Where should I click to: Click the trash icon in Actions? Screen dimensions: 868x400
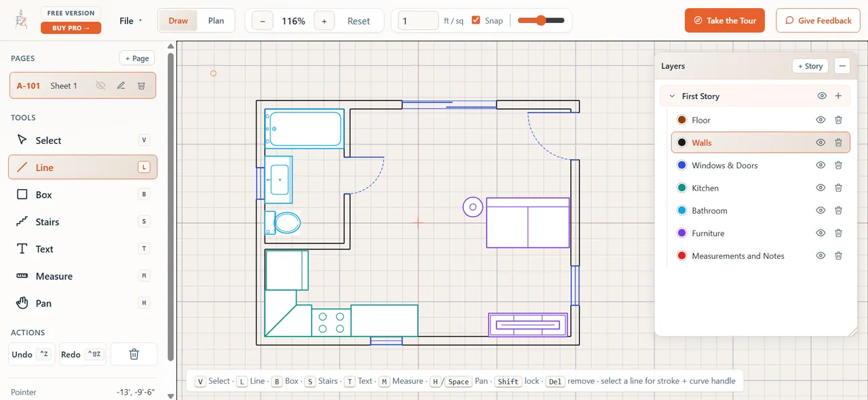click(x=134, y=354)
